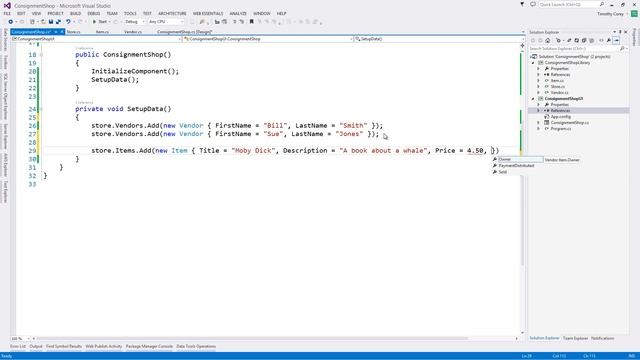Open the VIEW menu
The image size is (640, 360).
pos(36,13)
